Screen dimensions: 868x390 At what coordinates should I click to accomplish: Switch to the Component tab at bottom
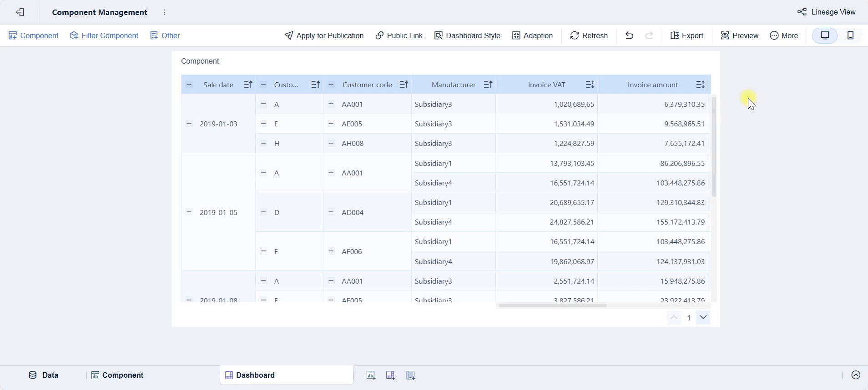tap(117, 375)
